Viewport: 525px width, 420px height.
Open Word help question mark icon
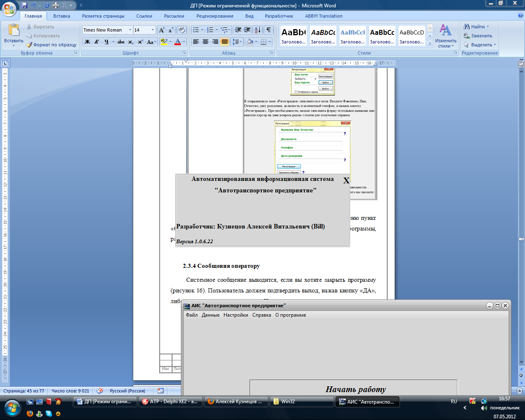click(520, 16)
